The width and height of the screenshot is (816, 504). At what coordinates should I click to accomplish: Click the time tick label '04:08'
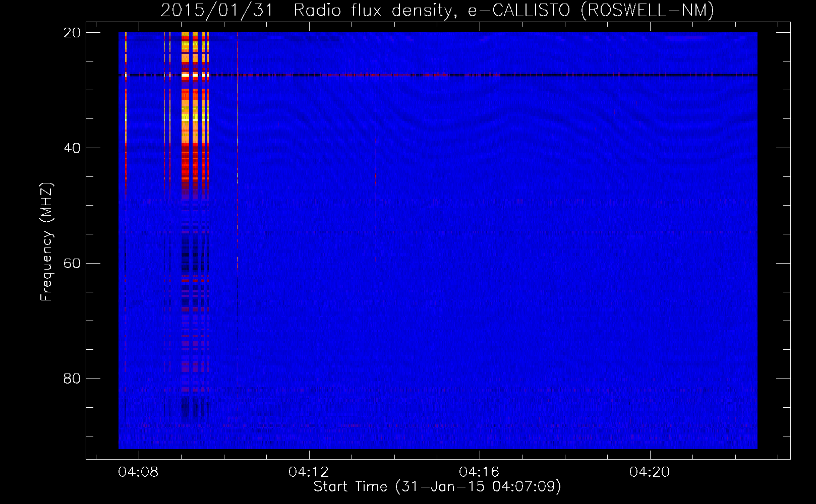pyautogui.click(x=138, y=472)
